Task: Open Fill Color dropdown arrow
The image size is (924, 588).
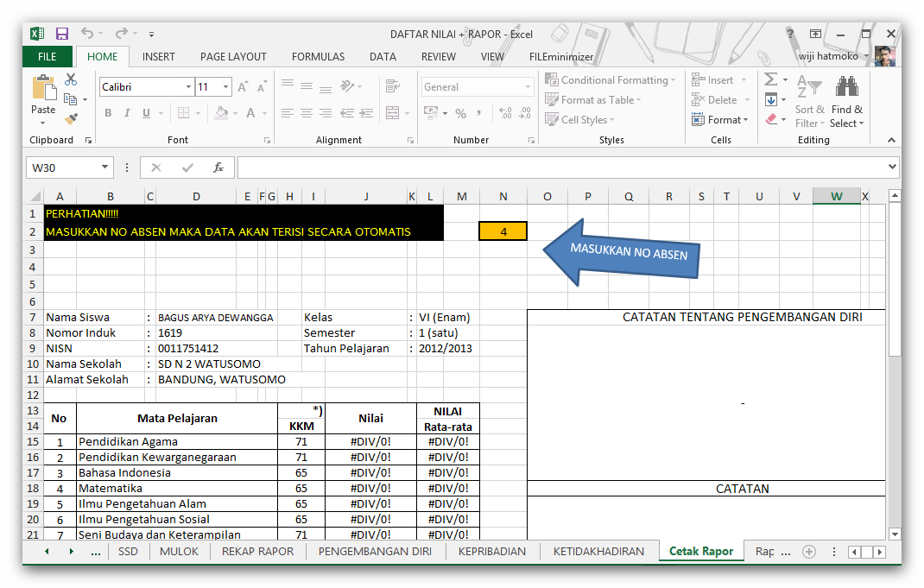Action: tap(235, 113)
